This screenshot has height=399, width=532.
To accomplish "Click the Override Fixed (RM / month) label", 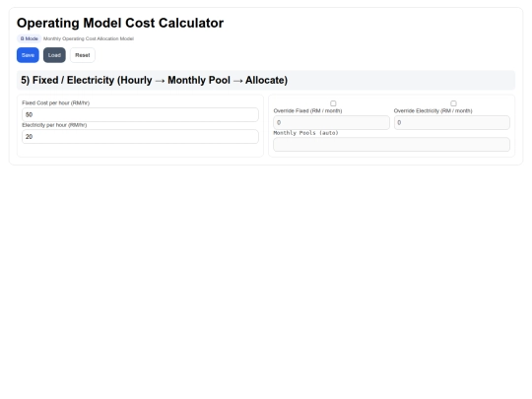I will (307, 110).
